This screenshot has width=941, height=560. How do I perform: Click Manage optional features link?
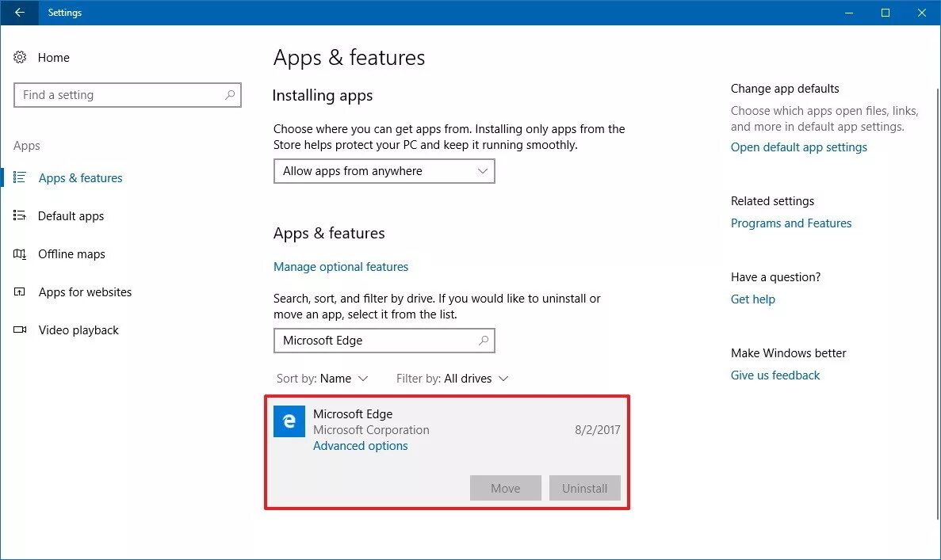(x=341, y=267)
